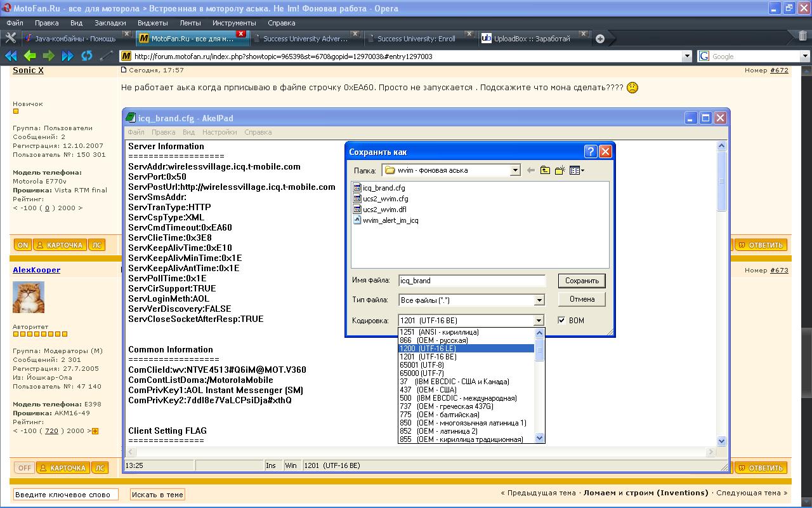Click the MotoFan site icon in address bar
Screen dimensions: 812x508
point(126,56)
